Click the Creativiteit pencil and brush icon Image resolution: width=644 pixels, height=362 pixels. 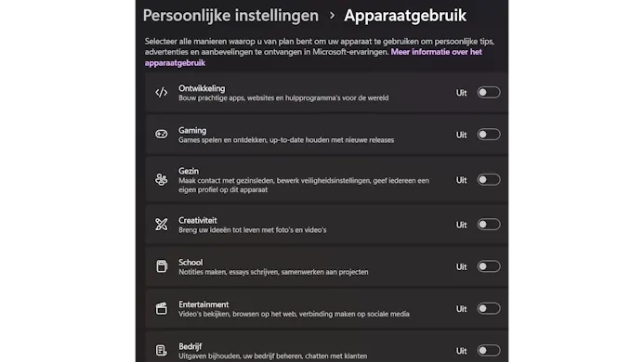click(x=161, y=225)
